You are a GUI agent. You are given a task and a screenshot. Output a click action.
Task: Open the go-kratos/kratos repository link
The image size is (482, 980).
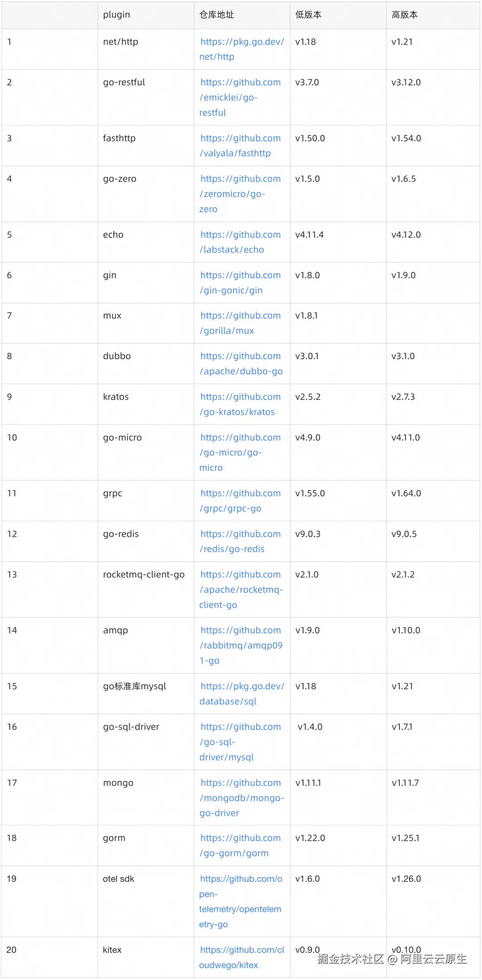(240, 404)
